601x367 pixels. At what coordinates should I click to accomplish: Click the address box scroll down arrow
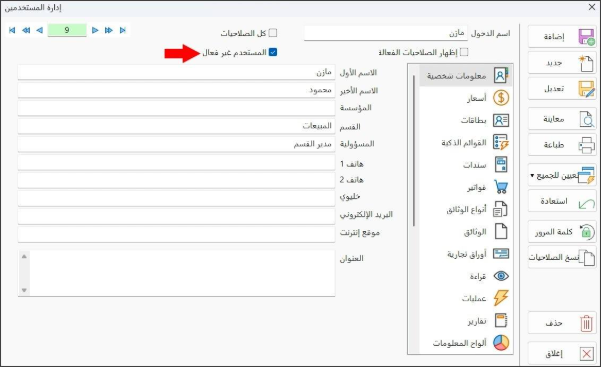click(x=24, y=290)
